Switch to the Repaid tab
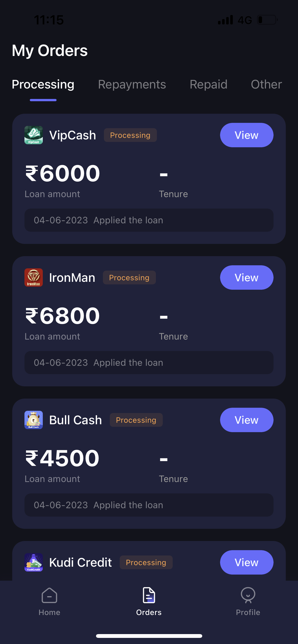298x644 pixels. (x=208, y=84)
